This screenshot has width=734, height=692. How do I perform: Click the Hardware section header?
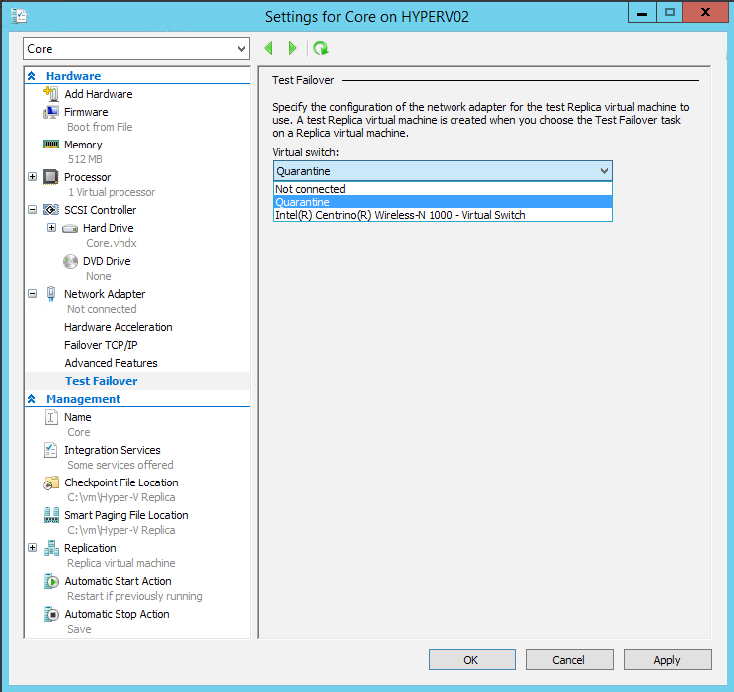[x=73, y=76]
